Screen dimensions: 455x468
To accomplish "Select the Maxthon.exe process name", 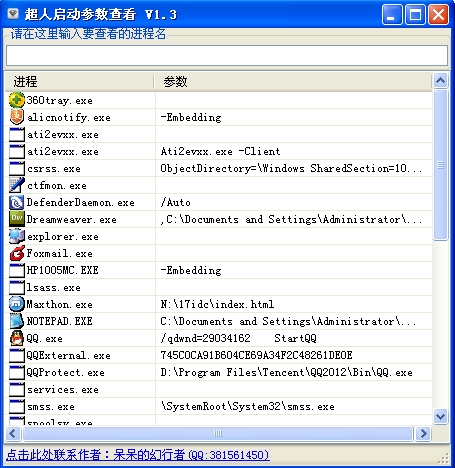I will (60, 304).
